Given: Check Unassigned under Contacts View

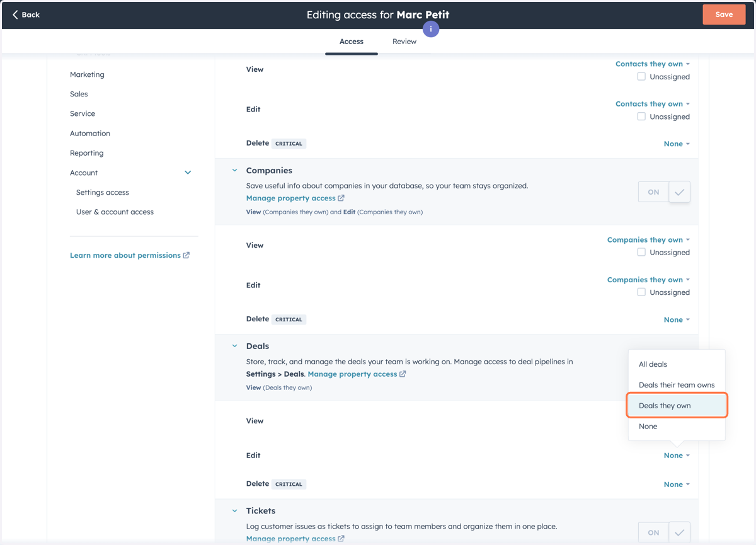Looking at the screenshot, I should [641, 76].
